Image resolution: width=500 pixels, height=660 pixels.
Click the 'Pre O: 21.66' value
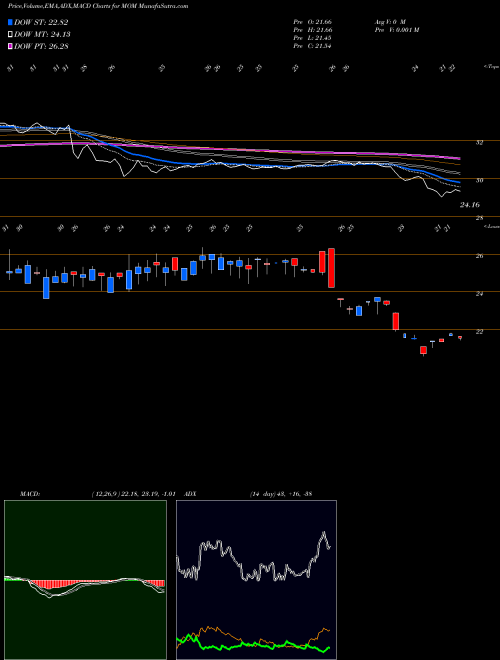coord(313,22)
